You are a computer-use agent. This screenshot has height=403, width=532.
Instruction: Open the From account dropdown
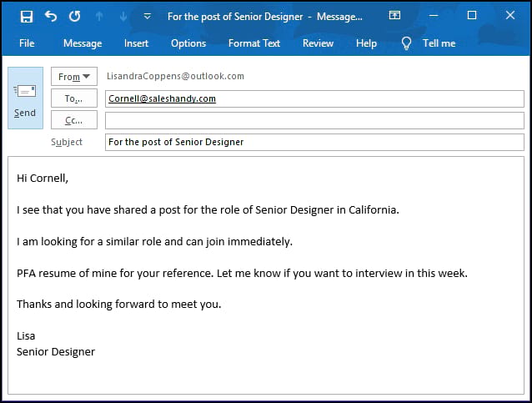pos(74,77)
